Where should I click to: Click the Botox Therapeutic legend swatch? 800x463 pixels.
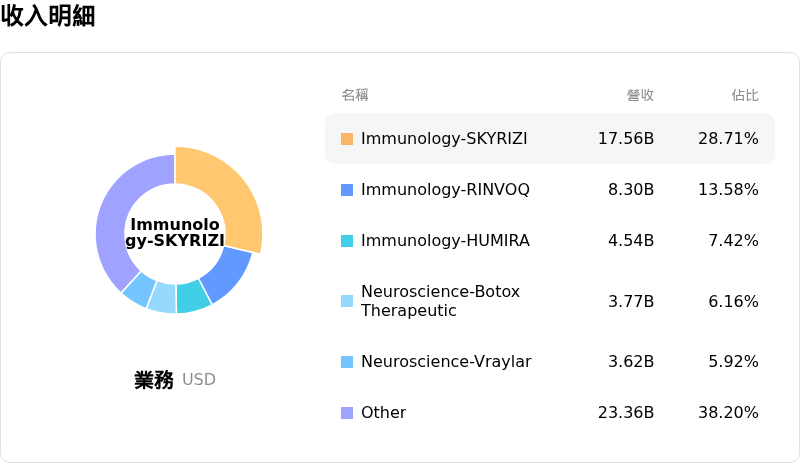point(347,301)
